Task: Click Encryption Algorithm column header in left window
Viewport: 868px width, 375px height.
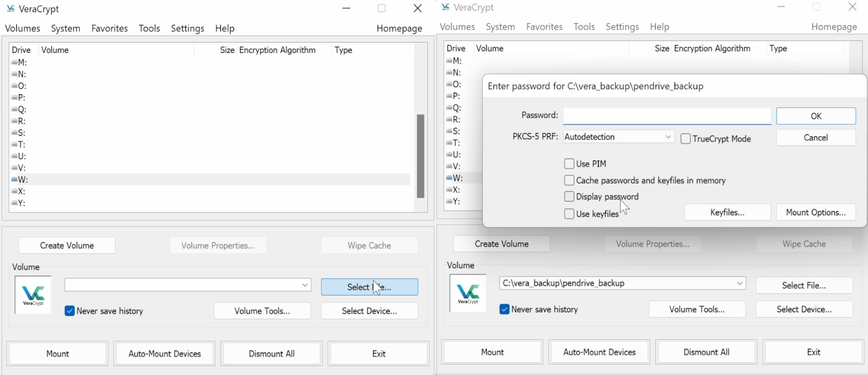Action: pos(284,50)
